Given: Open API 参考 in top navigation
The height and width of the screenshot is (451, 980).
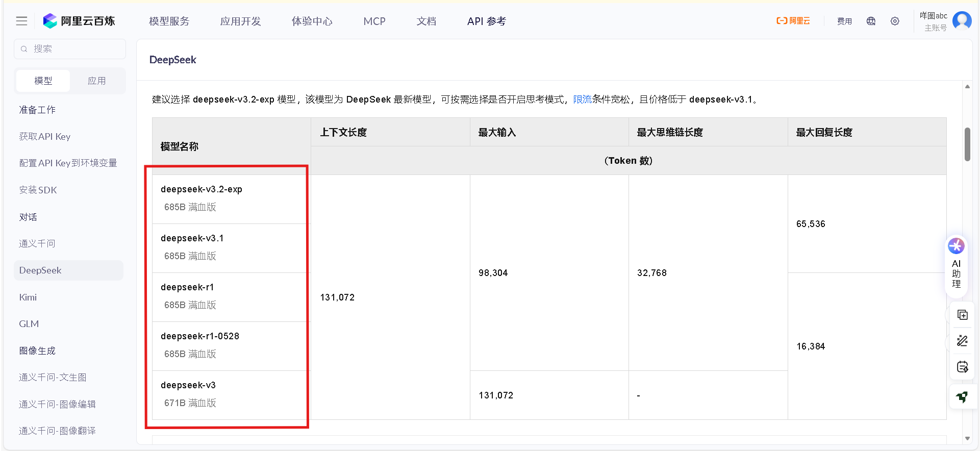Looking at the screenshot, I should 487,21.
